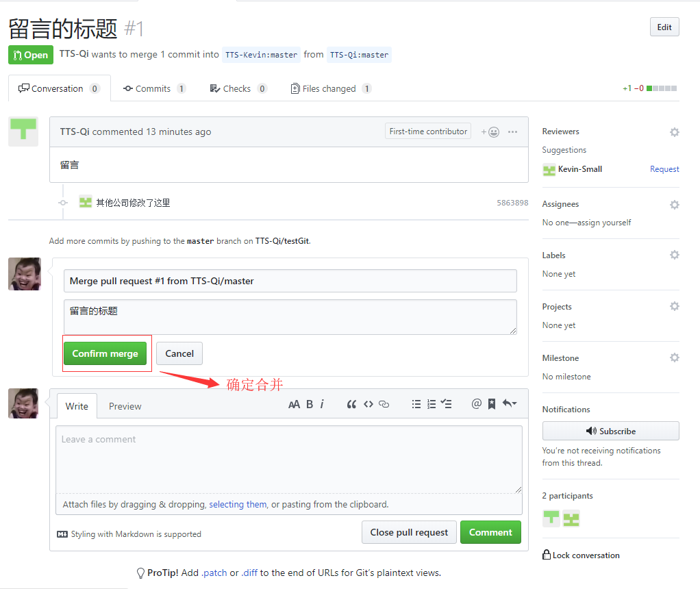
Task: Open the Labels settings gear
Action: [x=675, y=255]
